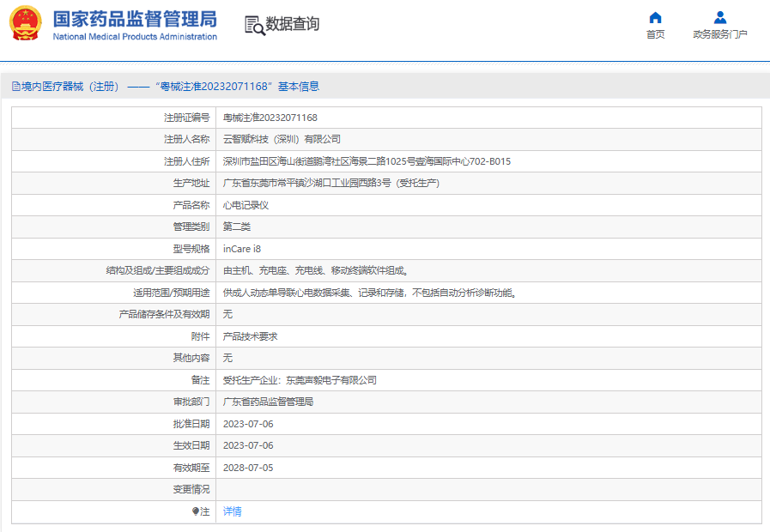
Task: Click the 产品名称 label
Action: [x=191, y=205]
